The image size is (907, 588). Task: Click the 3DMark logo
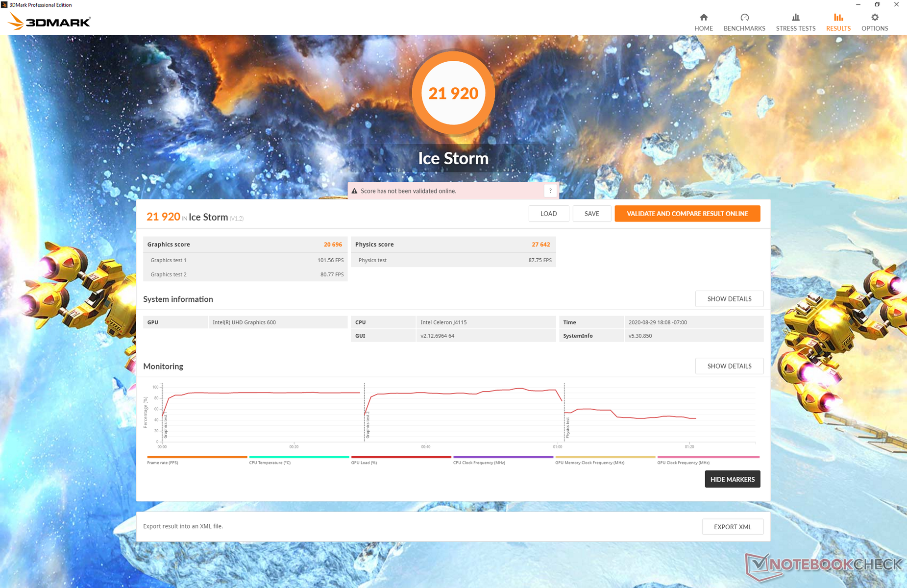click(x=49, y=22)
